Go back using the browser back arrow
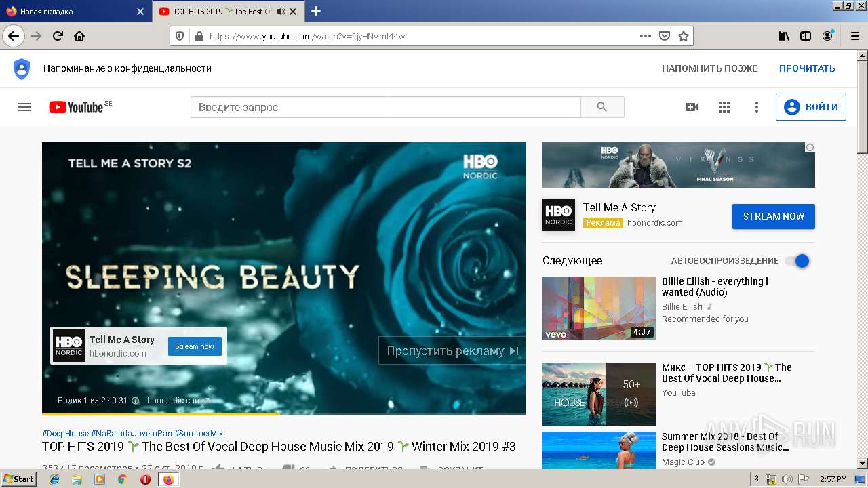The width and height of the screenshot is (868, 488). pos(14,36)
